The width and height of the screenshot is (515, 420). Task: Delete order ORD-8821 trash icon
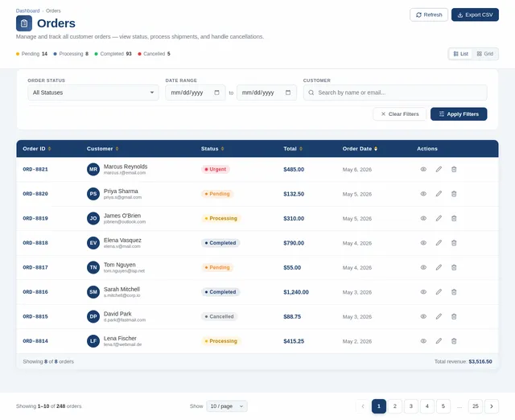(454, 170)
